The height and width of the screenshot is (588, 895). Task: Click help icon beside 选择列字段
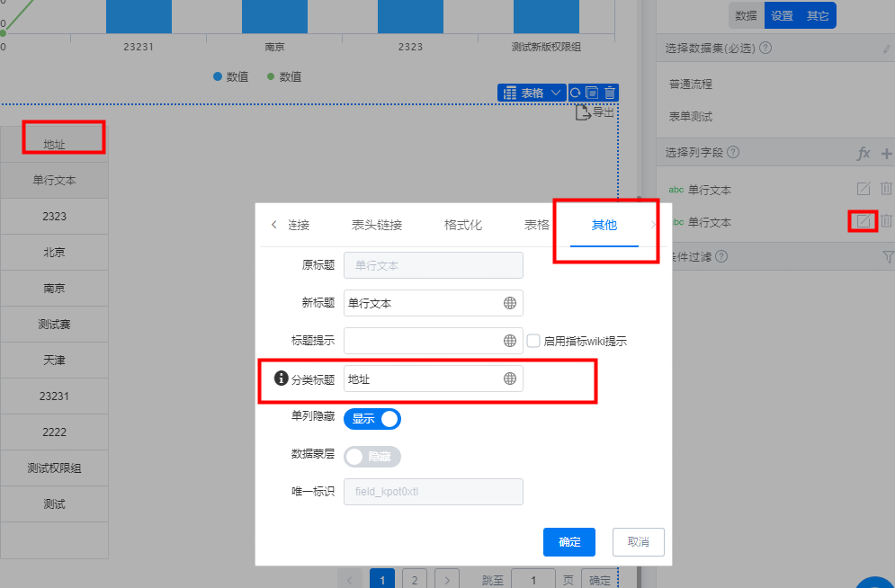pos(733,152)
